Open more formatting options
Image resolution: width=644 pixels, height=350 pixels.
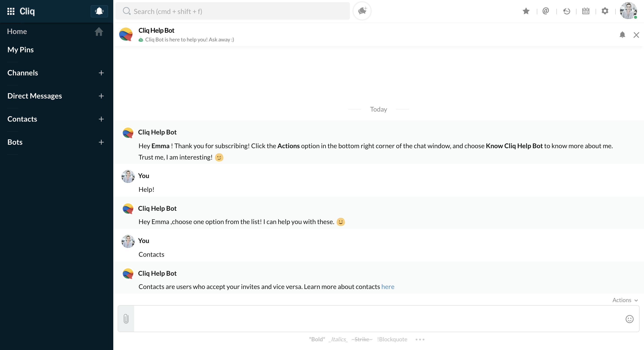tap(420, 340)
